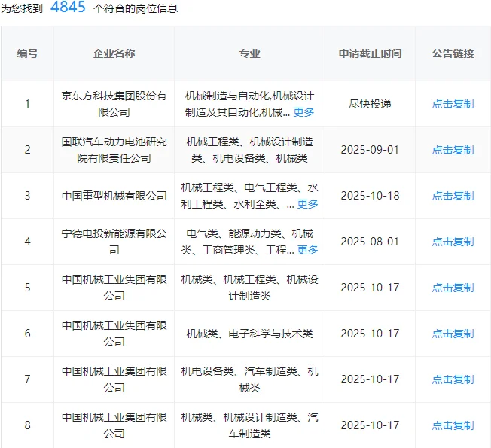Click deadline 2025-10-17 in row 7

click(x=370, y=379)
